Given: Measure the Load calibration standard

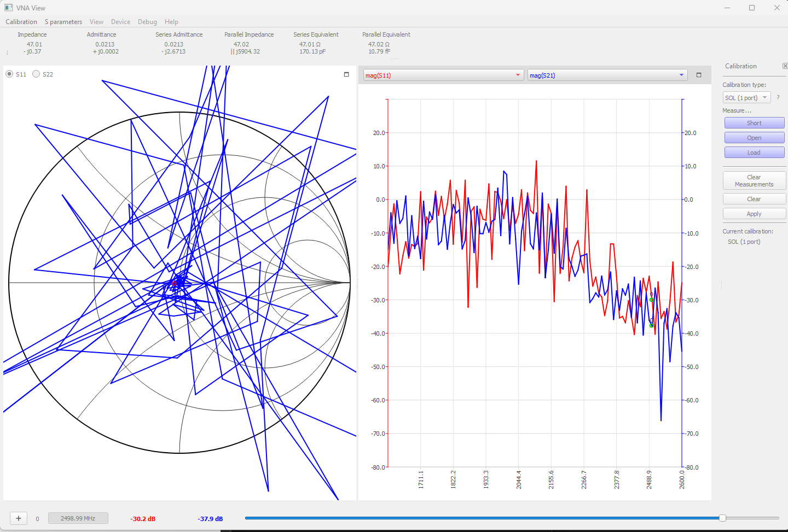Looking at the screenshot, I should click(x=754, y=153).
